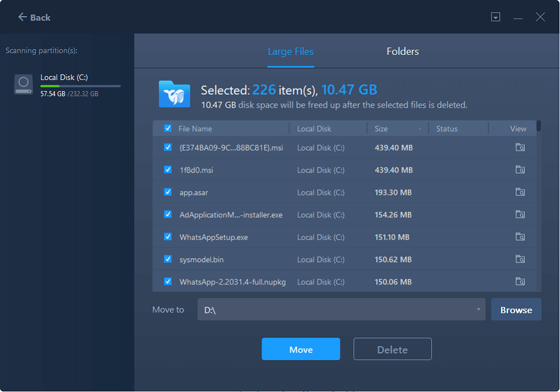560x392 pixels.
Task: Uncheck the select-all checkbox in the header
Action: click(x=167, y=128)
